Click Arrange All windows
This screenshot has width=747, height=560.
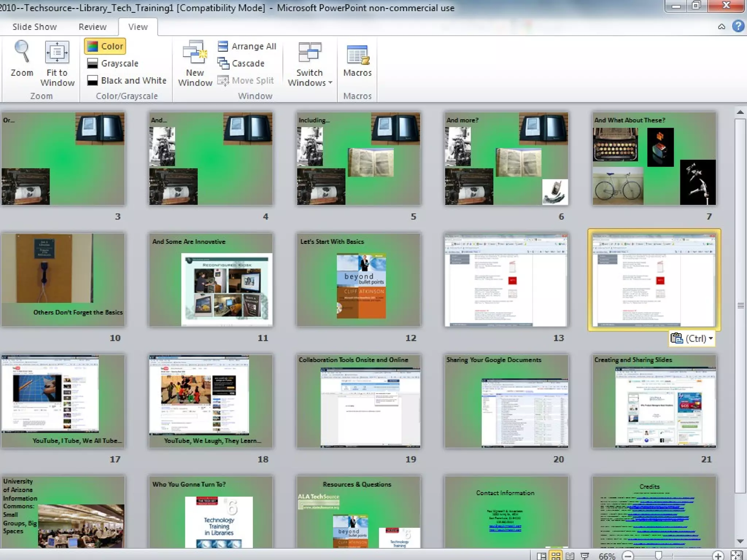[x=247, y=46]
